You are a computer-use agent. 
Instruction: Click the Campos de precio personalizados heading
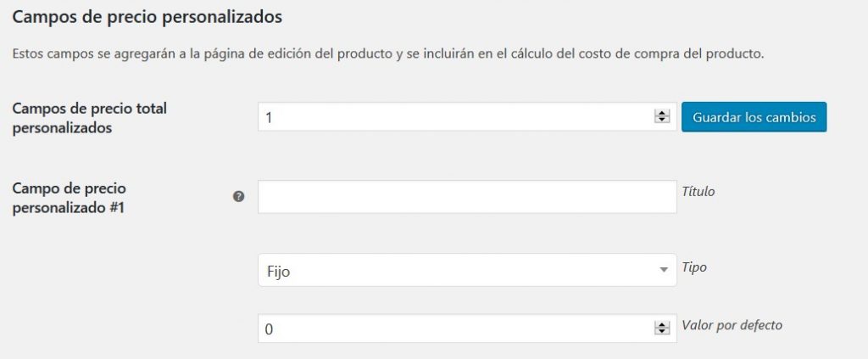(x=147, y=16)
